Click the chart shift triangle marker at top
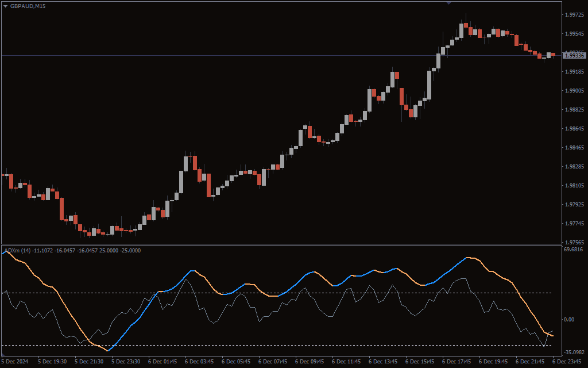Viewport: 588px width, 368px height. (x=448, y=3)
